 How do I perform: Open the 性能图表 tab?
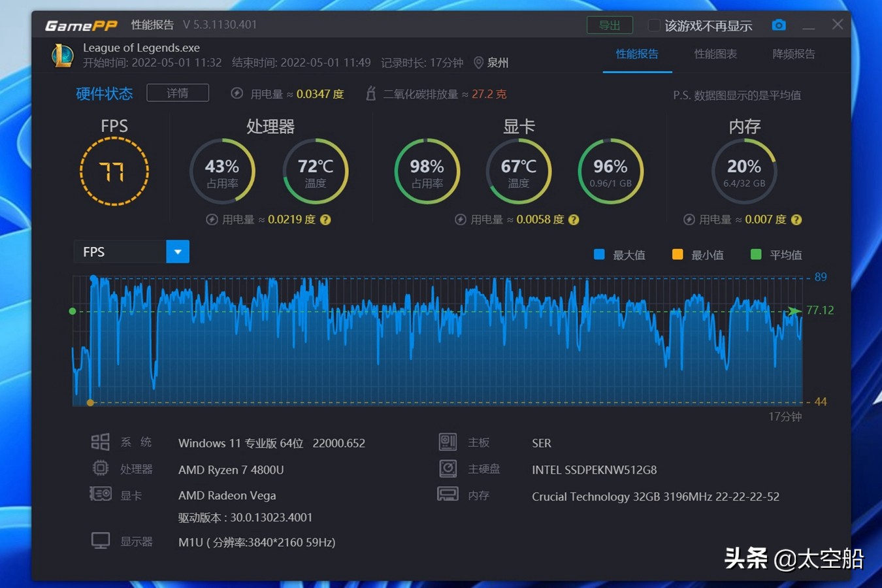(715, 54)
